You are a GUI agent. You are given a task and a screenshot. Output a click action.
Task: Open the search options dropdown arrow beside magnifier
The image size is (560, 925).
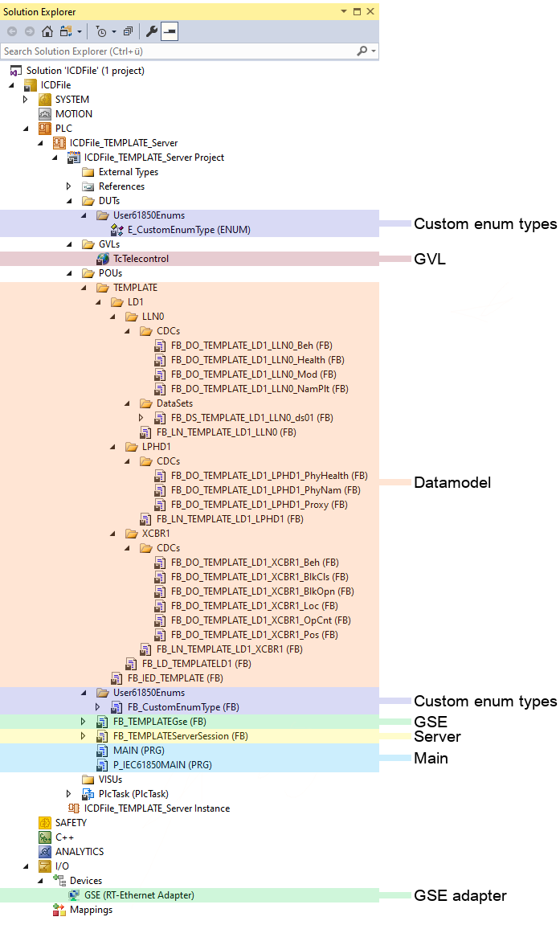(x=373, y=51)
